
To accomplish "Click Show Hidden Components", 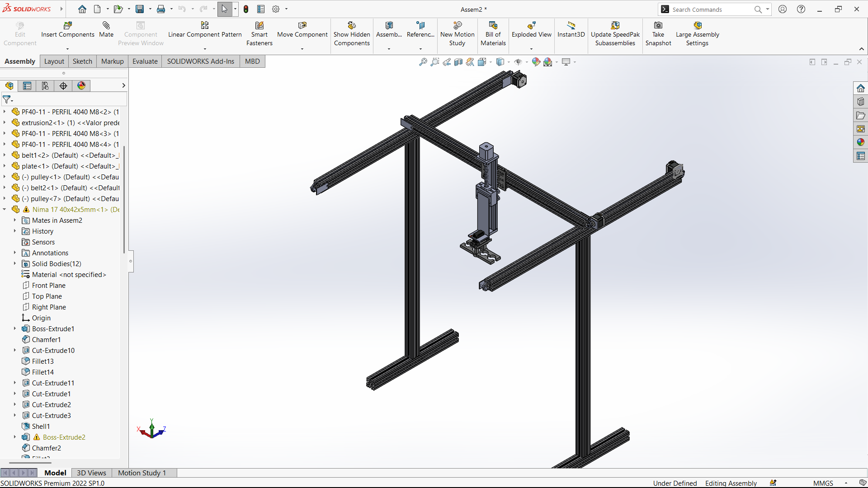I will [352, 34].
